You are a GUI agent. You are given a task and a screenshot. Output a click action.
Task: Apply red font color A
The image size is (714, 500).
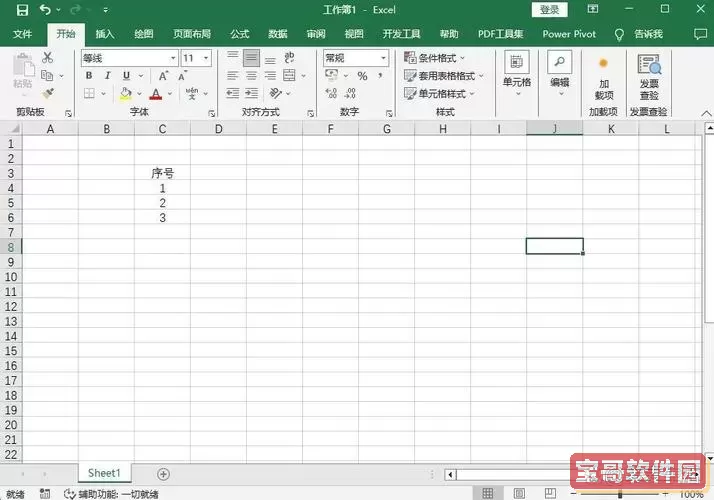156,93
